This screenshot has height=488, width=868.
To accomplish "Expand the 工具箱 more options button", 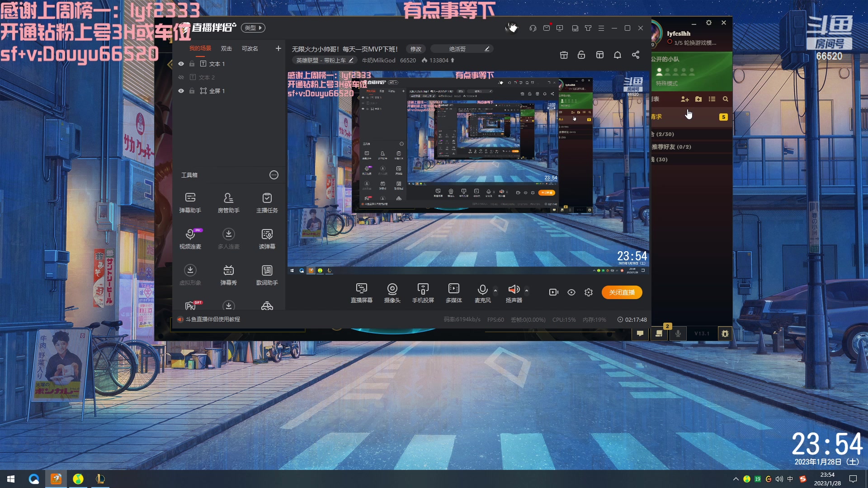I will 274,175.
